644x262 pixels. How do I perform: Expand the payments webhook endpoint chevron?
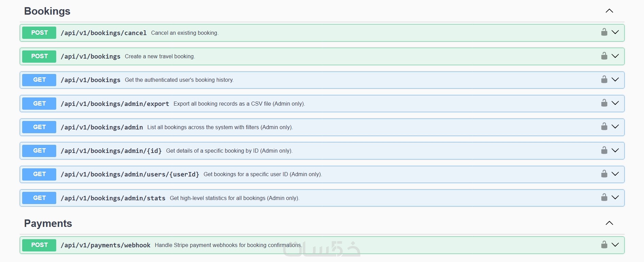pos(615,245)
